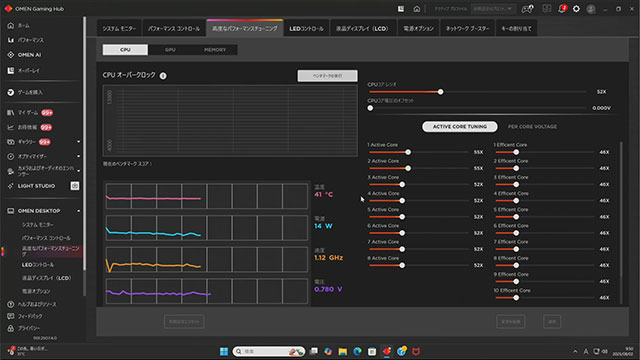Image resolution: width=640 pixels, height=360 pixels.
Task: Click the title bar home icon
Action: pos(416,9)
